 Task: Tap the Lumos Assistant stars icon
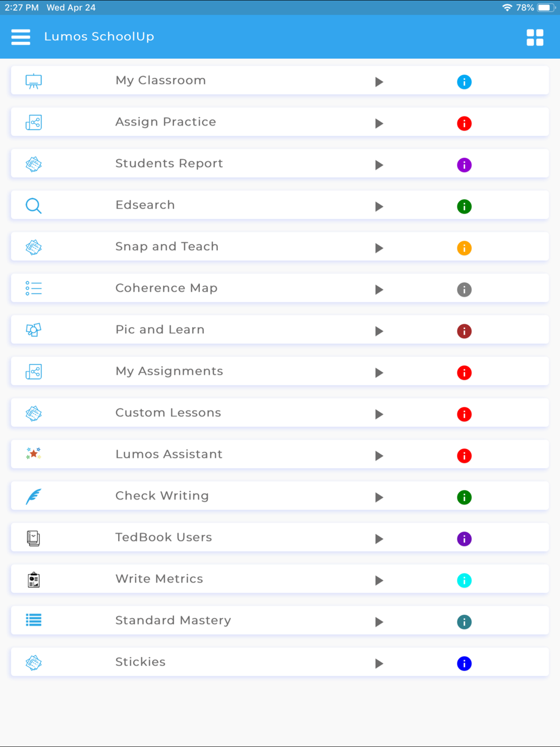[x=34, y=454]
